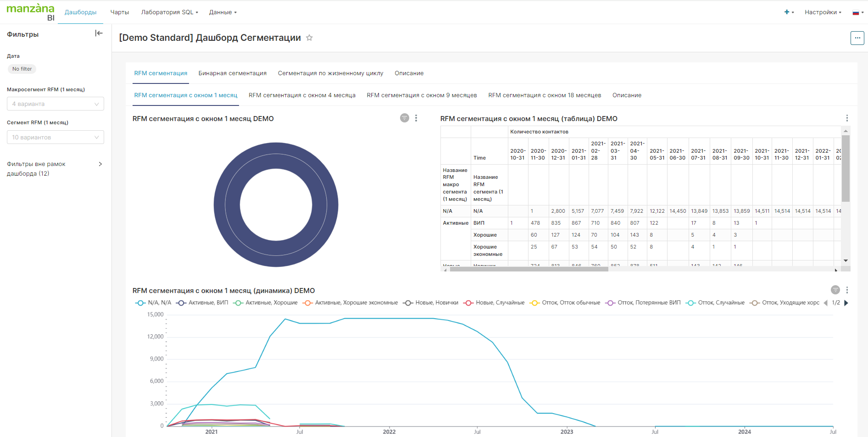Open the RFM table chart kebab menu
868x437 pixels.
847,118
